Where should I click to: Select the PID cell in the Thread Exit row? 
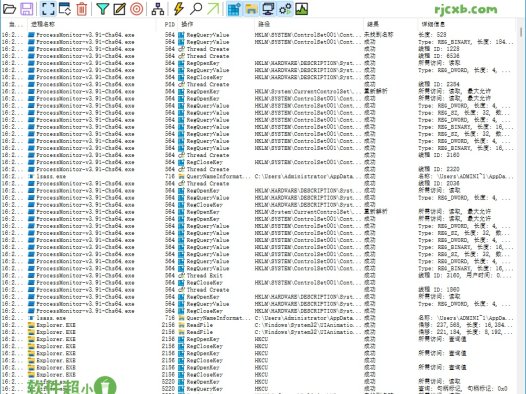(170, 275)
